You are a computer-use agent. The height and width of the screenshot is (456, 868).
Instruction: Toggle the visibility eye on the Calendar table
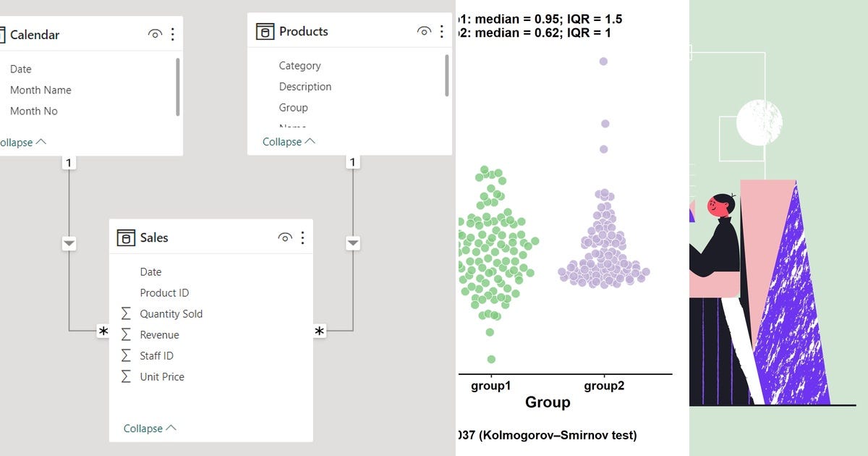[x=153, y=34]
